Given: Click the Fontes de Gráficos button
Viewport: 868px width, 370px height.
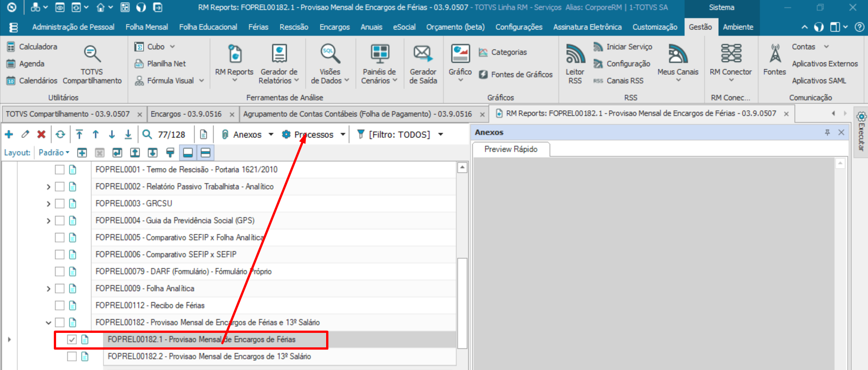Looking at the screenshot, I should click(x=516, y=75).
